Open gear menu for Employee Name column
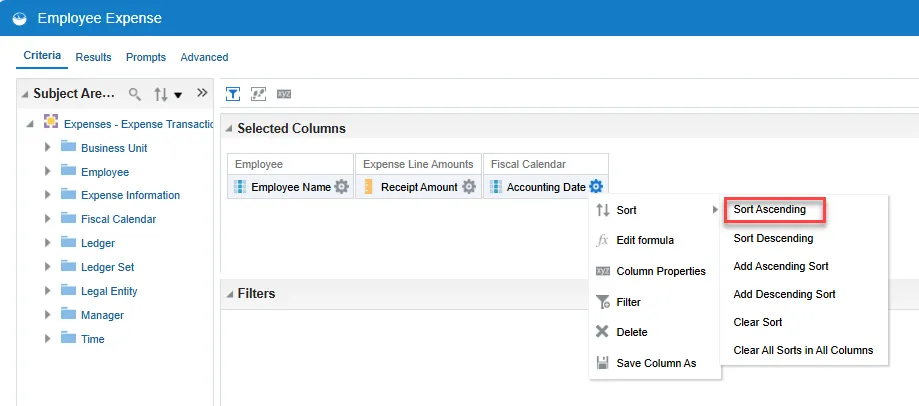Image resolution: width=919 pixels, height=406 pixels. coord(341,187)
